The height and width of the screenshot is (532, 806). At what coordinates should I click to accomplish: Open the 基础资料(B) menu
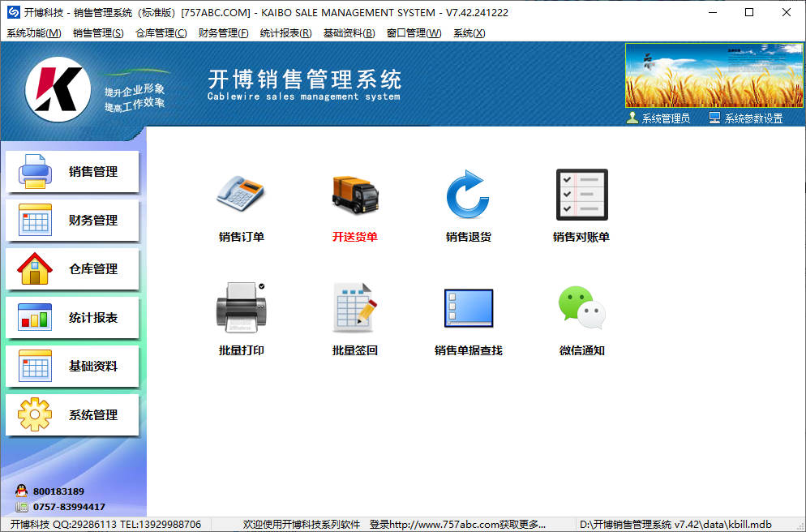[x=349, y=33]
